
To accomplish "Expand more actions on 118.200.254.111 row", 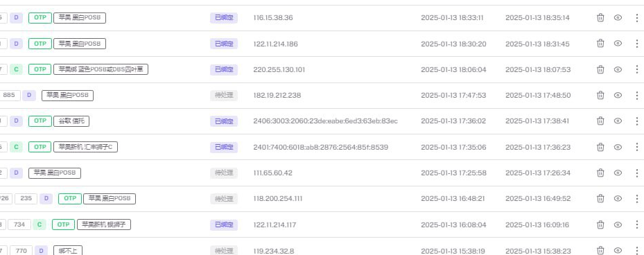I will pos(636,199).
